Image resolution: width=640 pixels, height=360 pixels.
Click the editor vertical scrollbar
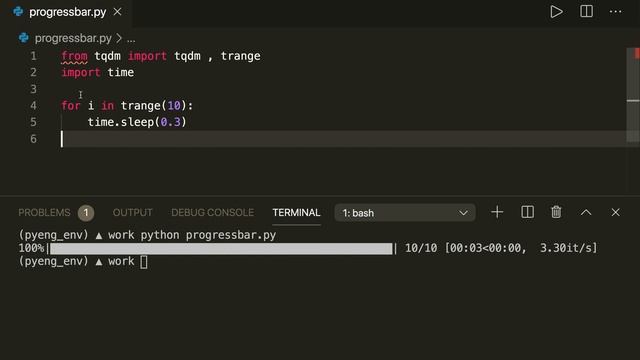[x=633, y=96]
